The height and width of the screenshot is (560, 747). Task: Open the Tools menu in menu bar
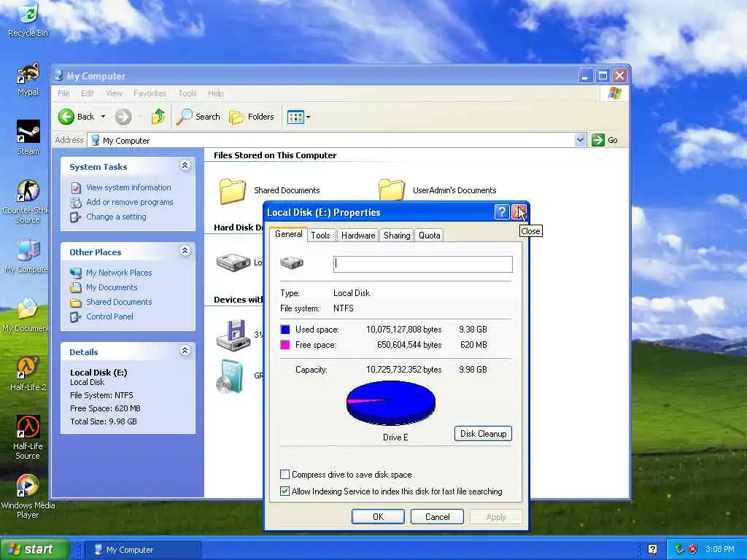point(187,93)
